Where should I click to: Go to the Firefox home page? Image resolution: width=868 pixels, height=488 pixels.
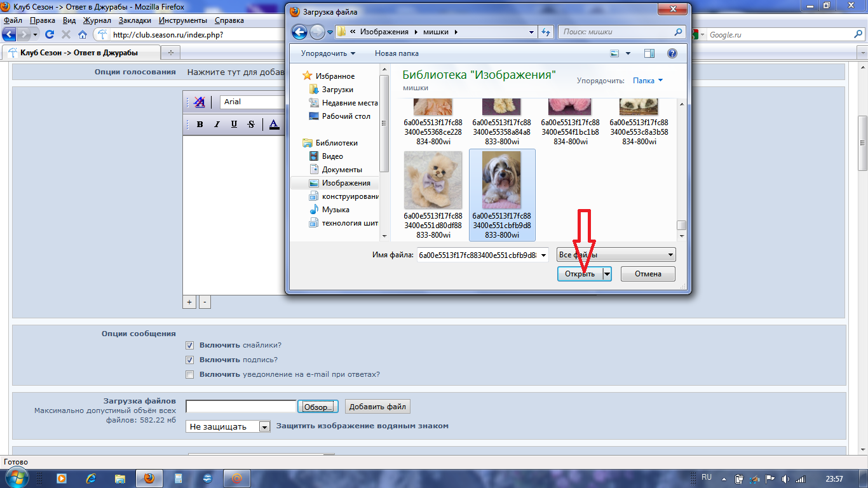(83, 34)
